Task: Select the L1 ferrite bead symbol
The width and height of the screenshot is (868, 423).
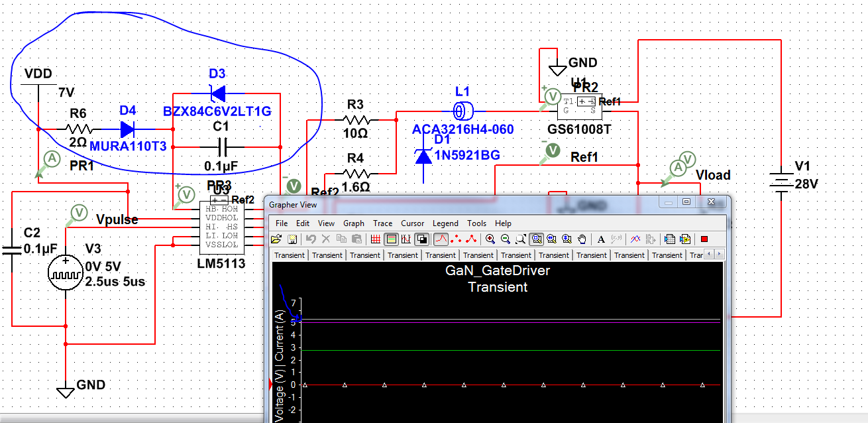Action: pyautogui.click(x=462, y=110)
